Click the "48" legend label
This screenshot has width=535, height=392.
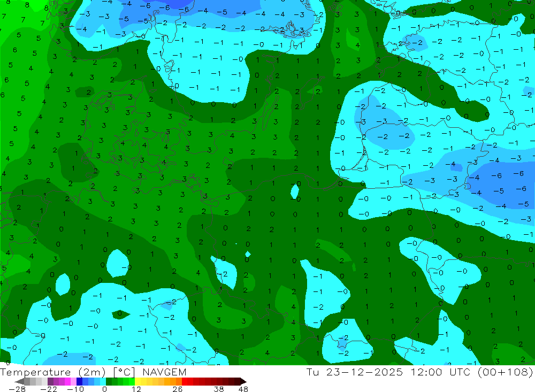(243, 389)
